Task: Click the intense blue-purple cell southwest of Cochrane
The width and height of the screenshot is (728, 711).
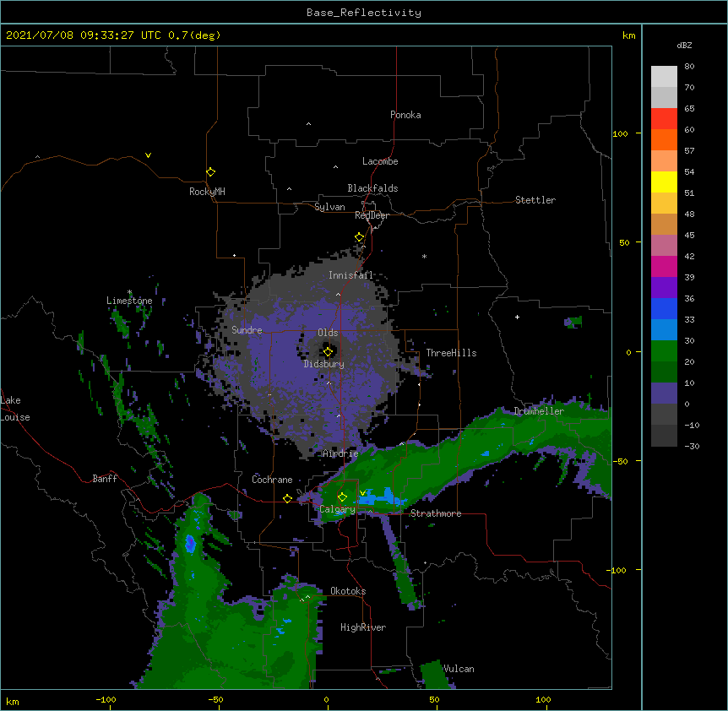Action: (190, 543)
